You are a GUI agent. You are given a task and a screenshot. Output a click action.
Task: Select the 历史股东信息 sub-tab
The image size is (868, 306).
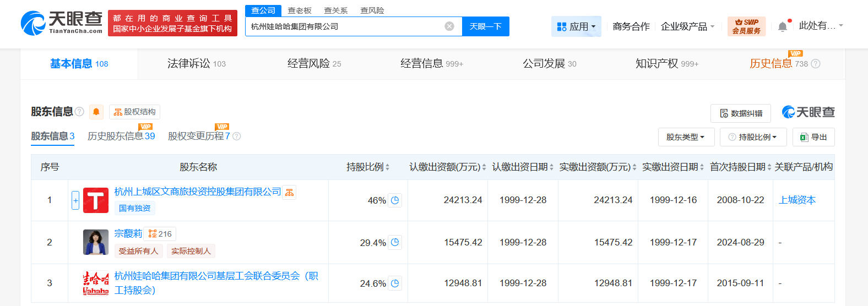(121, 136)
